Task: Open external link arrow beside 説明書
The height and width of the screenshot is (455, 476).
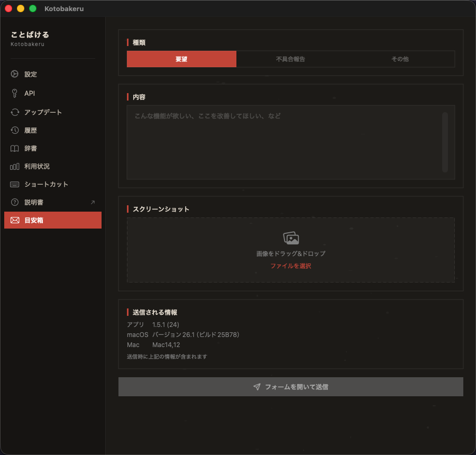Action: tap(93, 202)
